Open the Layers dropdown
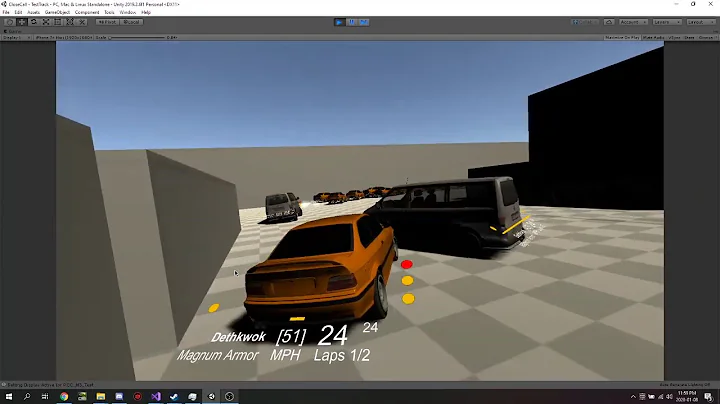Screen dimensions: 720x404 click(x=666, y=22)
